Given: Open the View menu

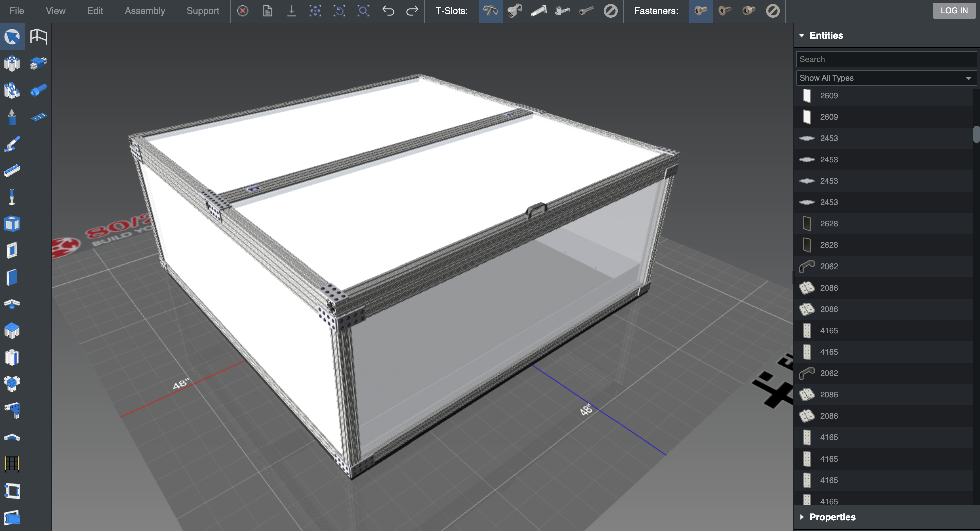Looking at the screenshot, I should [x=55, y=11].
